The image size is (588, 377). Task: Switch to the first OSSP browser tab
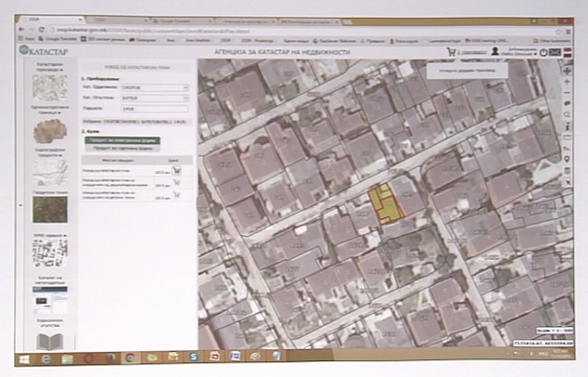pos(51,19)
